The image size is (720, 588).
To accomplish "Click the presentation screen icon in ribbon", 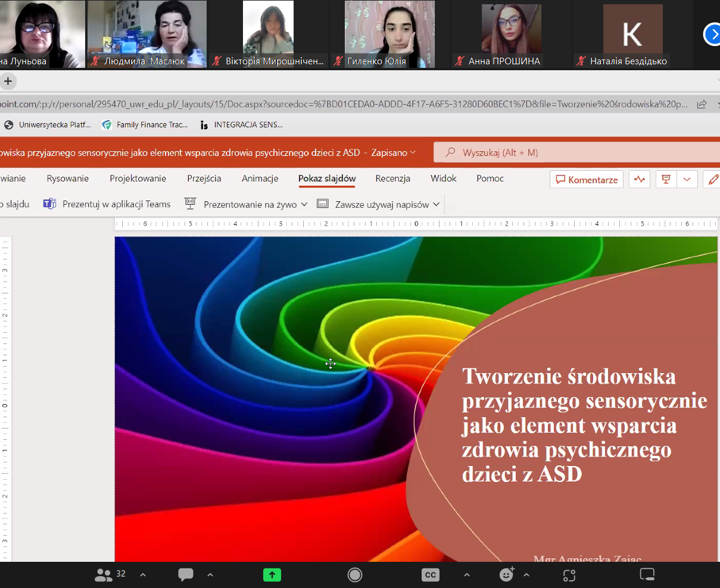I will [x=666, y=179].
